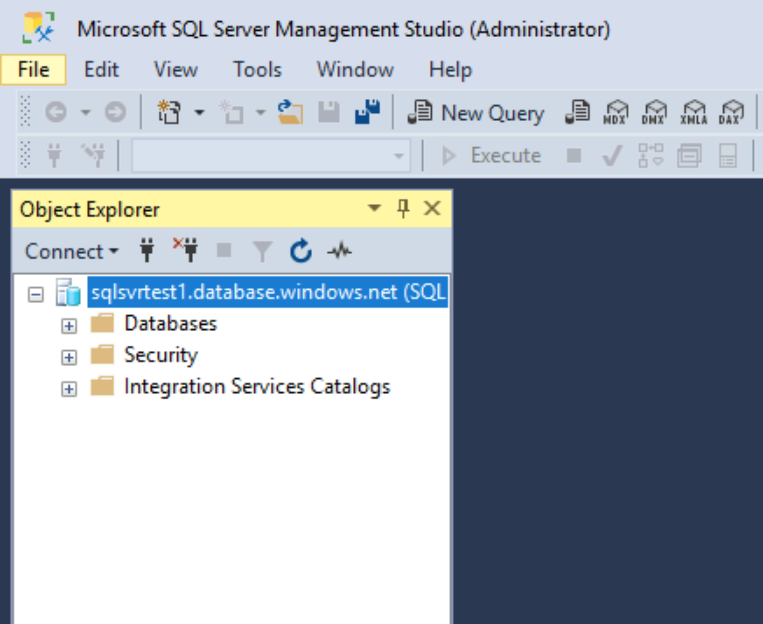Click the Add New Item icon
This screenshot has width=763, height=624.
pyautogui.click(x=231, y=112)
